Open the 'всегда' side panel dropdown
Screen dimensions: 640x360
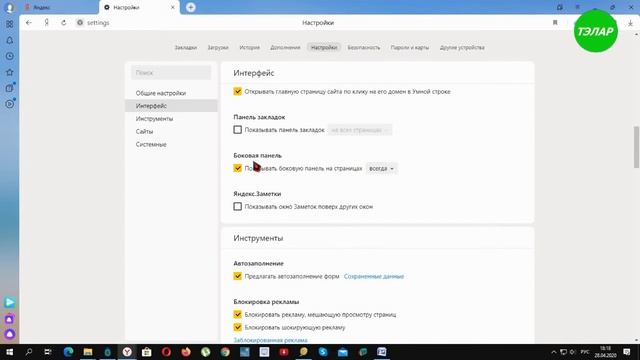click(381, 169)
